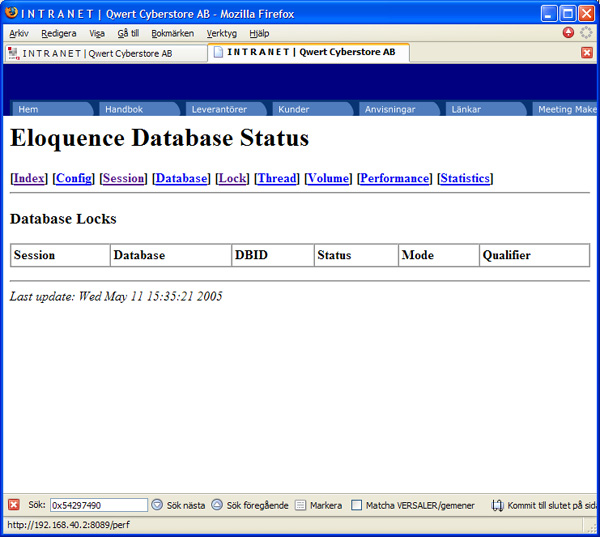Screen dimensions: 600x537
Task: Click the Last update timestamp text
Action: click(116, 296)
